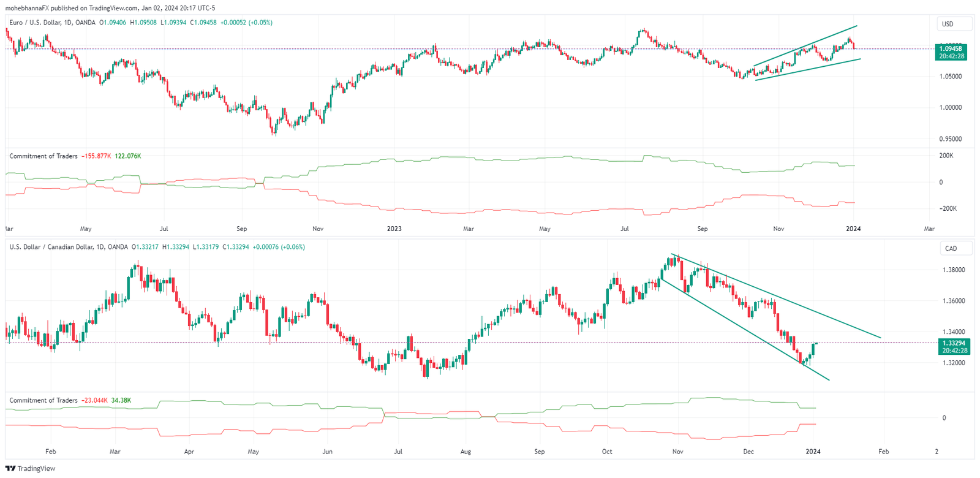The width and height of the screenshot is (980, 478).
Task: Click the 2023 label on the time axis
Action: tap(394, 229)
